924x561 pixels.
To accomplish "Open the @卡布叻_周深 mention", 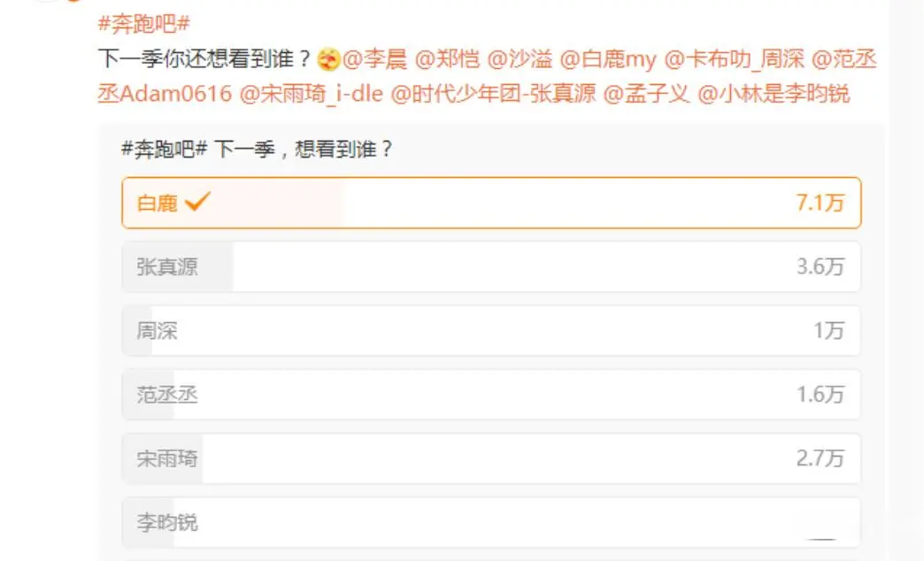I will tap(735, 59).
